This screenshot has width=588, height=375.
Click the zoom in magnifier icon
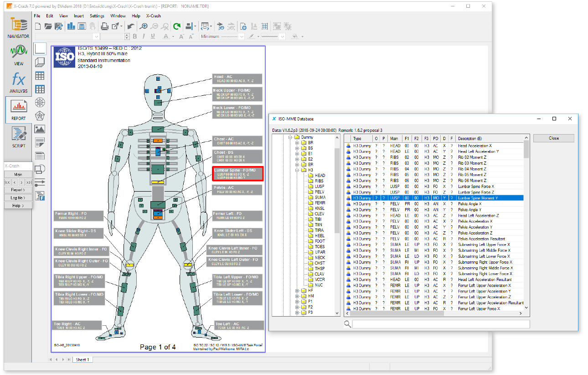tap(144, 26)
